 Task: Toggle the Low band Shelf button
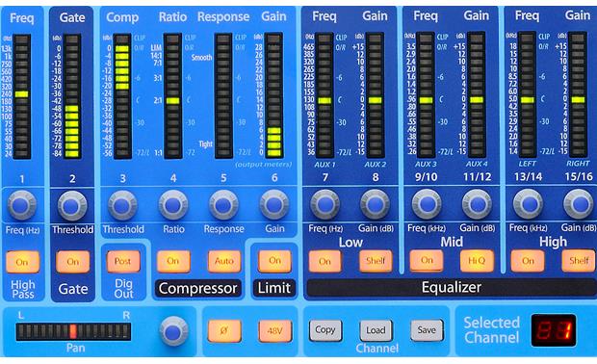pos(376,261)
